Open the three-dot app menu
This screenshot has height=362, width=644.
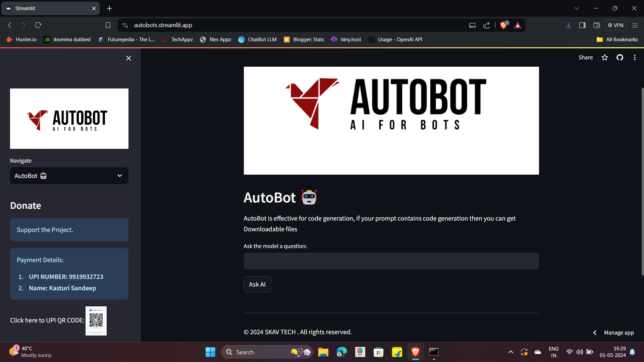[x=635, y=58]
